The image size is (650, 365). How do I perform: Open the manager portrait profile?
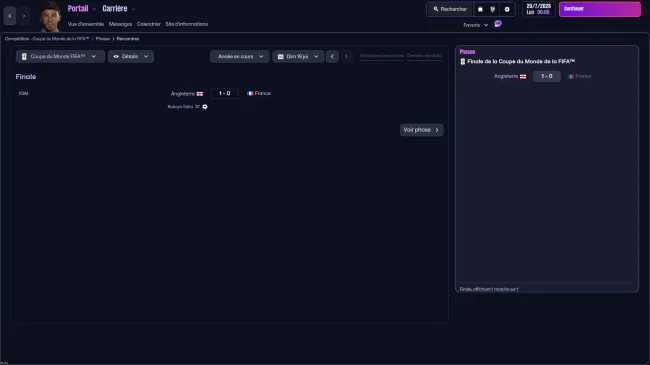50,17
